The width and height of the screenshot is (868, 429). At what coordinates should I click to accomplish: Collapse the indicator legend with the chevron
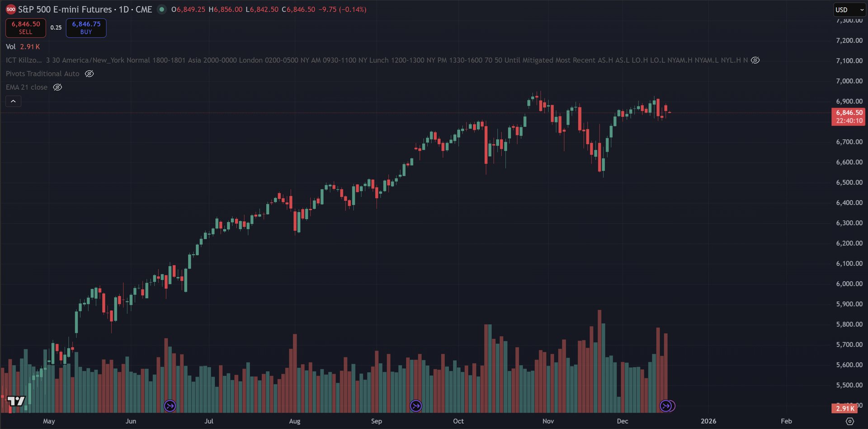pos(13,101)
